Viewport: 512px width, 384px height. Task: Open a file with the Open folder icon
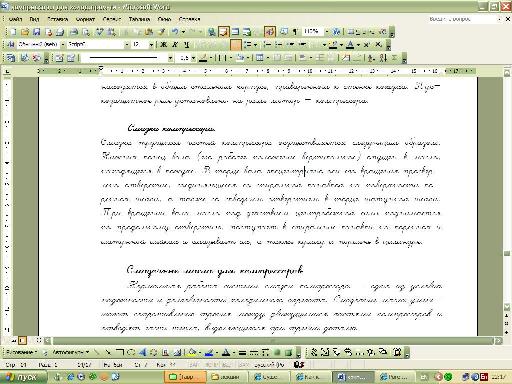pos(24,32)
